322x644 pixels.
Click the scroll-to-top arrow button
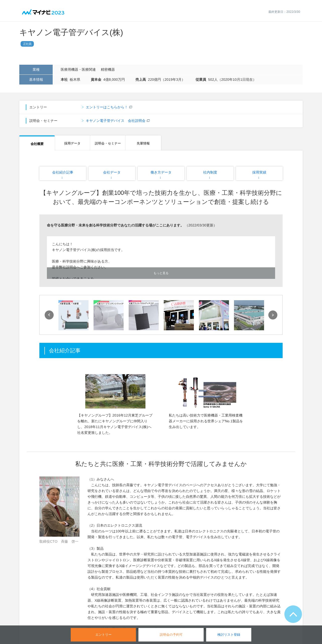[x=293, y=614]
